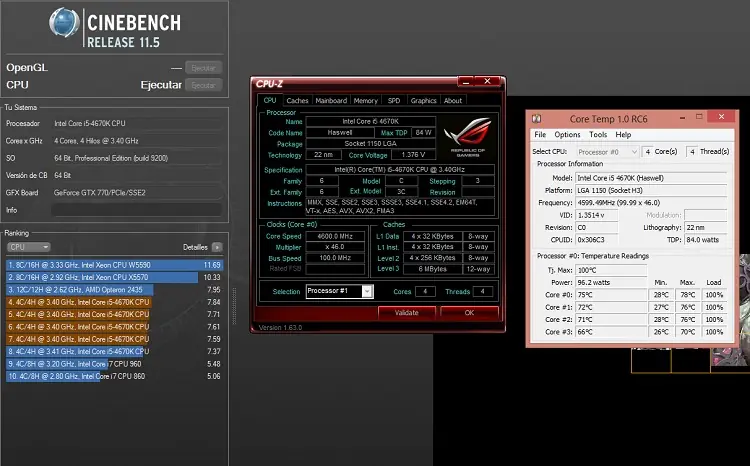Screen dimensions: 750x466
Task: Click the Tj. Max value 100°C
Action: pyautogui.click(x=611, y=270)
